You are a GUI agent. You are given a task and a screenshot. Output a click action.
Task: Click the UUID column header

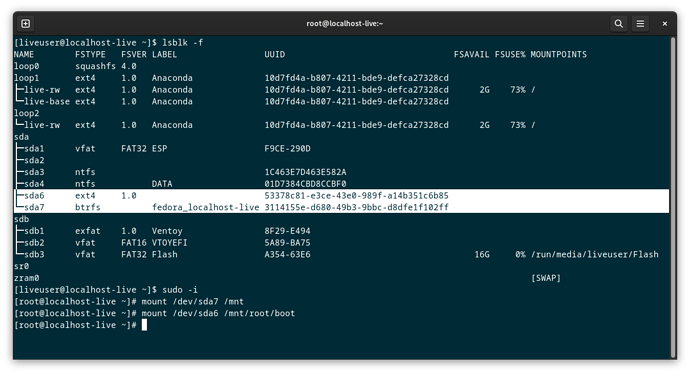[x=275, y=55]
